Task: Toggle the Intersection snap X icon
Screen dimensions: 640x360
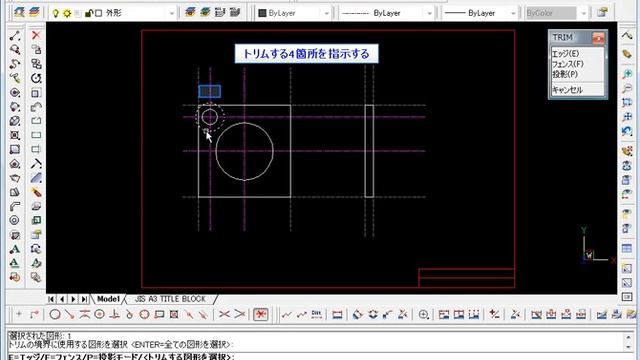Action: (x=224, y=314)
